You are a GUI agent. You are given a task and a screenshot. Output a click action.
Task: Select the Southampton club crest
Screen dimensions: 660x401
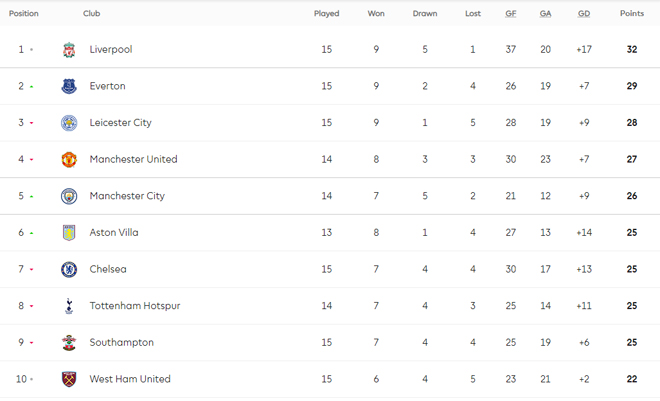(x=69, y=343)
